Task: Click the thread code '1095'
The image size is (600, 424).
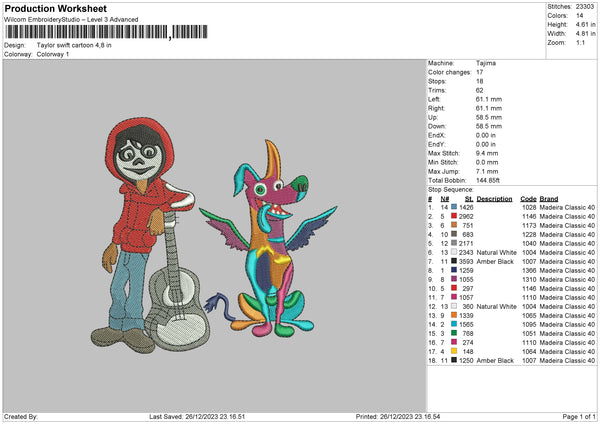Action: point(529,324)
